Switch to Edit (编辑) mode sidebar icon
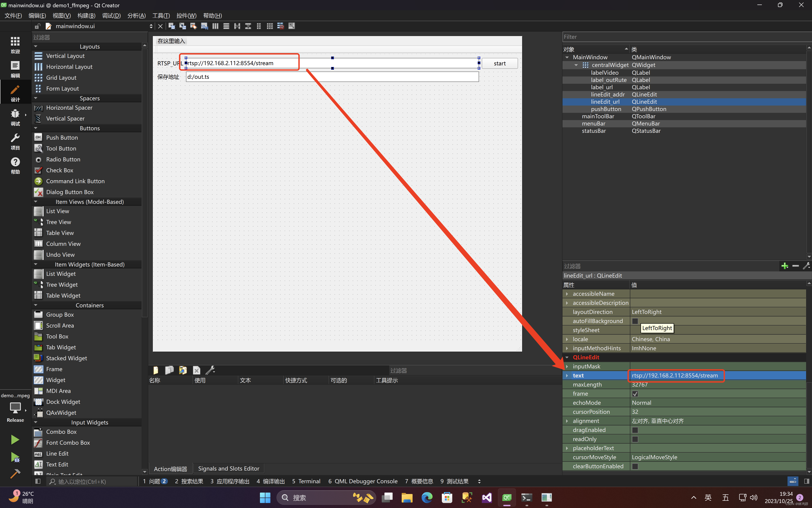The width and height of the screenshot is (812, 508). point(15,69)
